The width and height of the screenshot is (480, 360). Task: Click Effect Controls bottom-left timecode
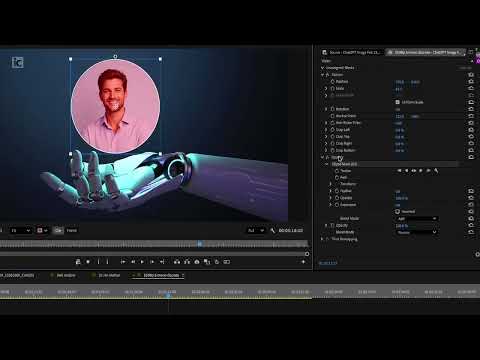tap(328, 263)
